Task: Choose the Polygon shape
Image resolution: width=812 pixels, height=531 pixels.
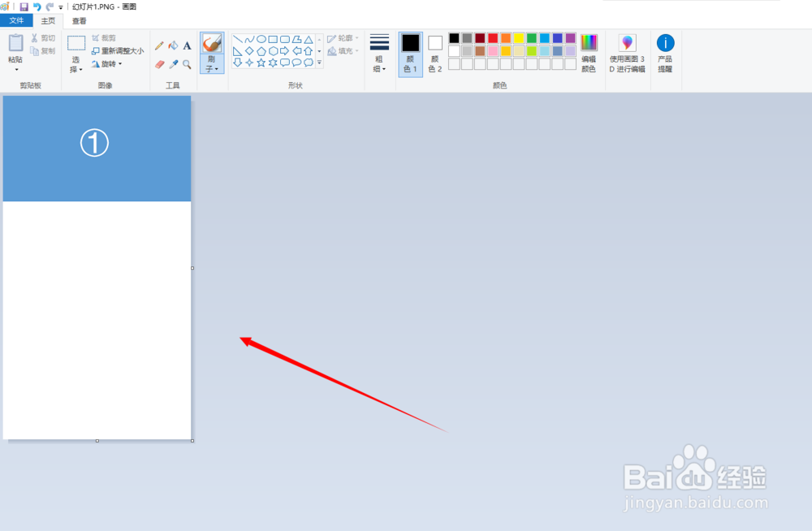Action: click(296, 39)
